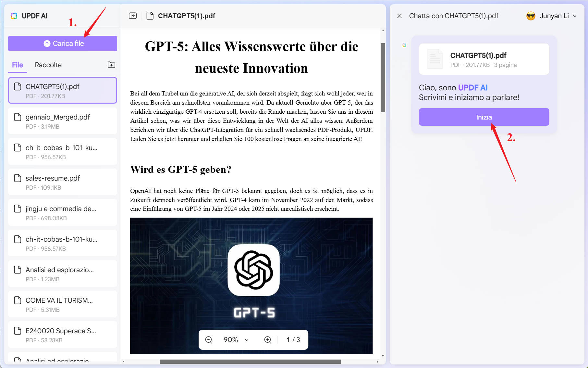The height and width of the screenshot is (368, 588).
Task: Click the E240020 Superace file icon
Action: 18,331
